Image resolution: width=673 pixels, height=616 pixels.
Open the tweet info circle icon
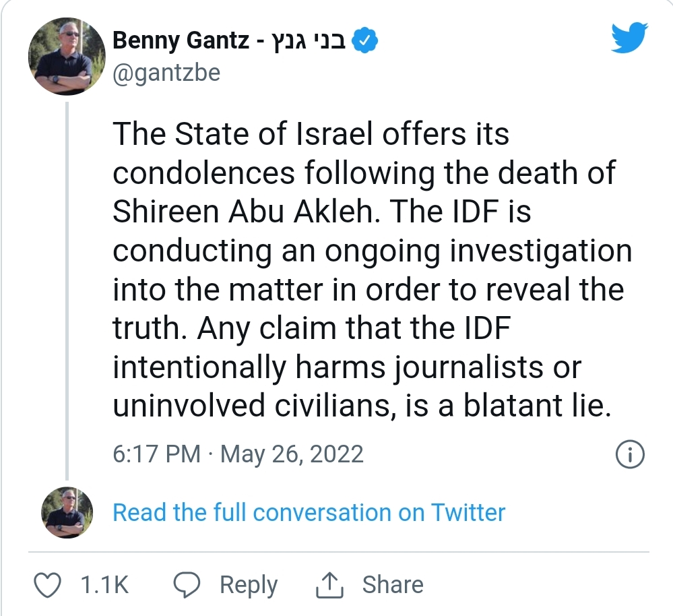point(631,454)
